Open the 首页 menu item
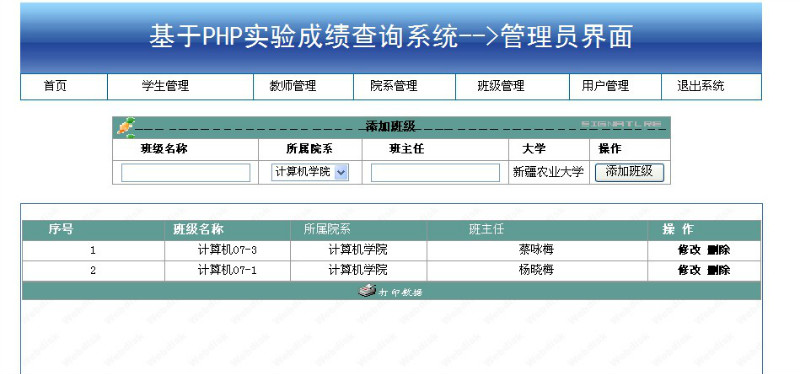 click(55, 86)
